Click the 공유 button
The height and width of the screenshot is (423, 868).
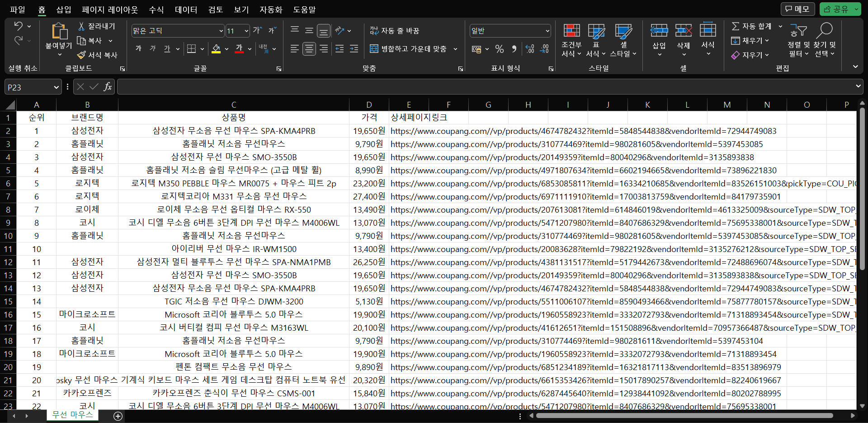[835, 9]
